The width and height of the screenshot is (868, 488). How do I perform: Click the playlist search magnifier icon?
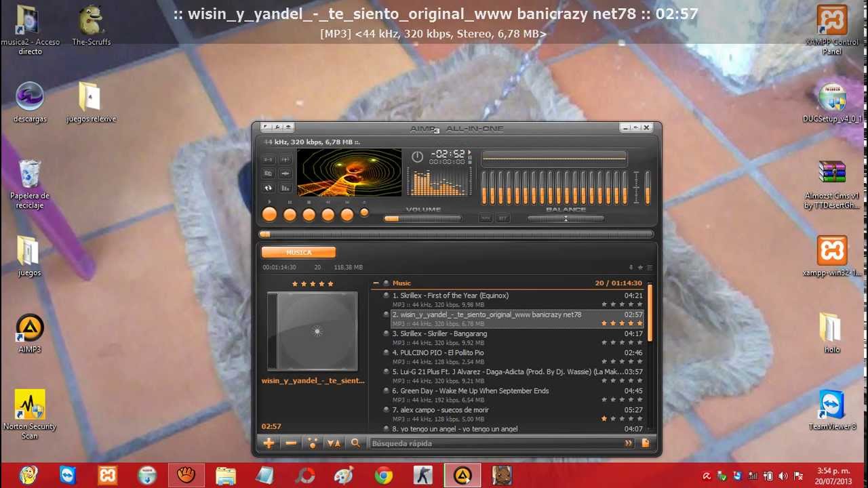coord(355,443)
